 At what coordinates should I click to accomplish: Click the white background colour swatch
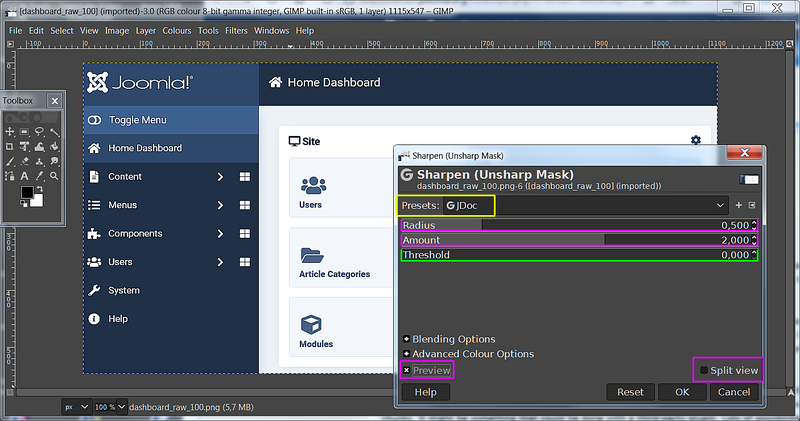[37, 201]
